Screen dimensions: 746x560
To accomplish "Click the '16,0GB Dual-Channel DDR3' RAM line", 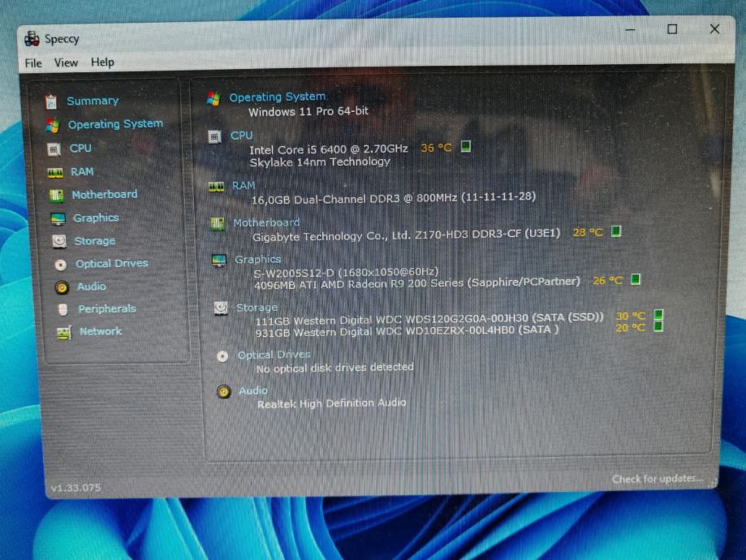I will tap(394, 197).
